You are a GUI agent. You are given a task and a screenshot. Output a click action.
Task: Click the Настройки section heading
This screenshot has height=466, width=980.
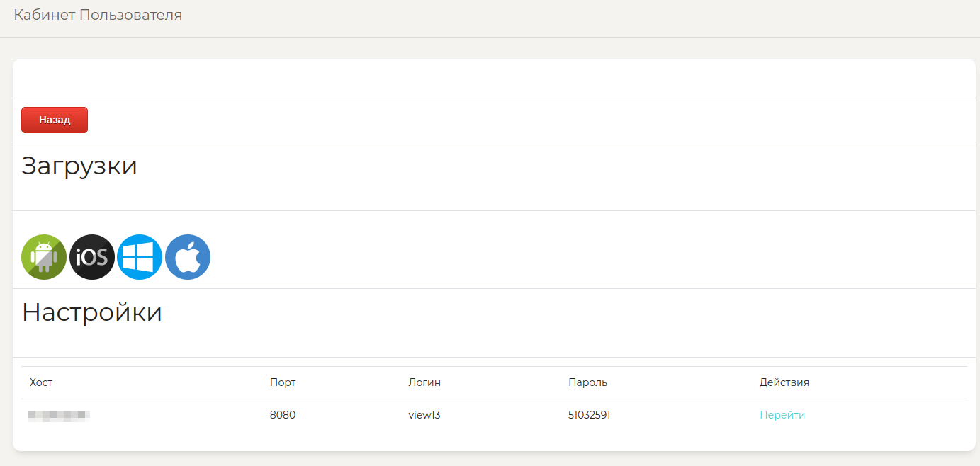coord(92,312)
